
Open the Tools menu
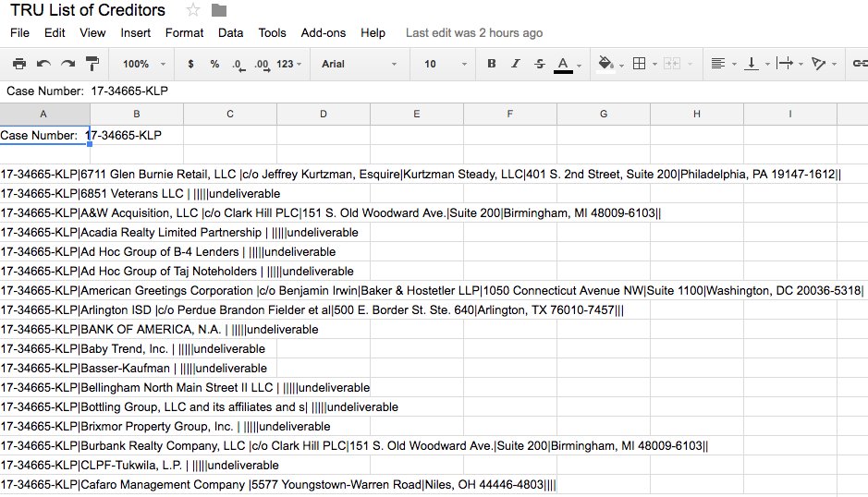coord(273,32)
